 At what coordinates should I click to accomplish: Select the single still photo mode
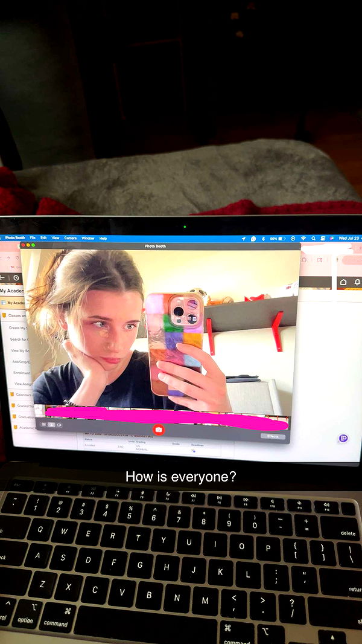pos(51,425)
